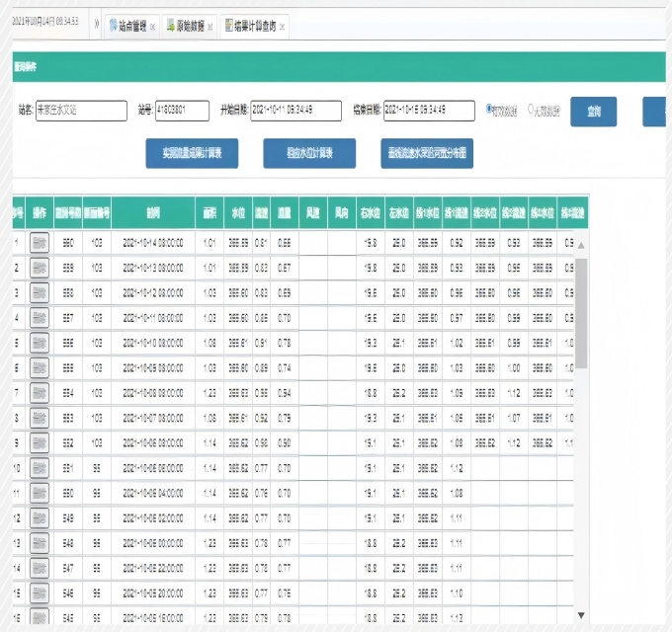Click the 原始数据 tab page icon
The width and height of the screenshot is (672, 632).
click(170, 25)
